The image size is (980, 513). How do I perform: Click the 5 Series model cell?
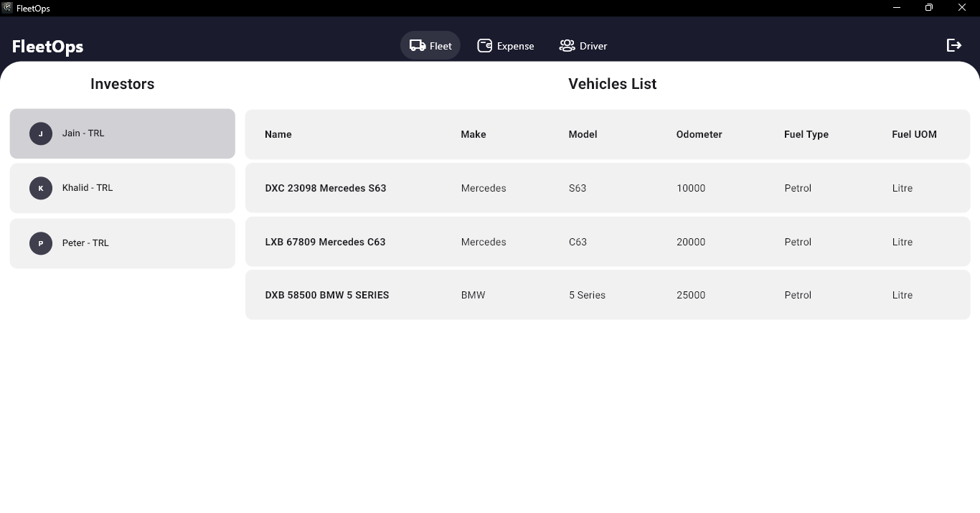(587, 295)
